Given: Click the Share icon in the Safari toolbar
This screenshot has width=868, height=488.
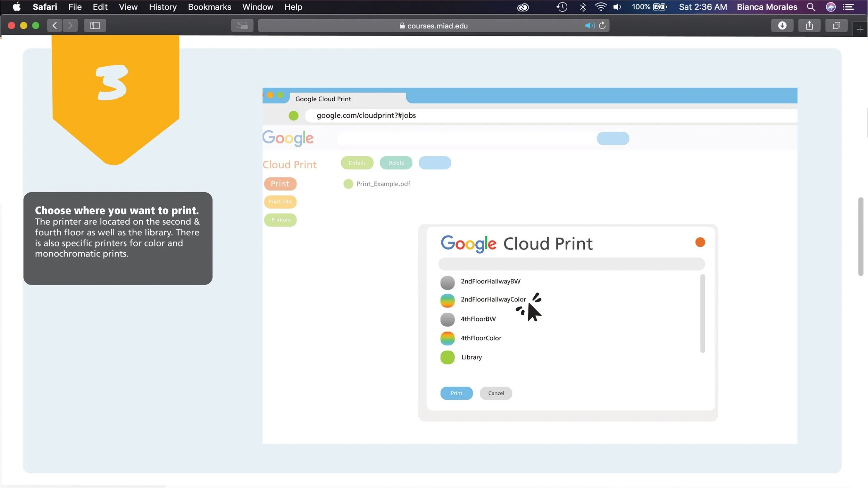Looking at the screenshot, I should tap(809, 25).
